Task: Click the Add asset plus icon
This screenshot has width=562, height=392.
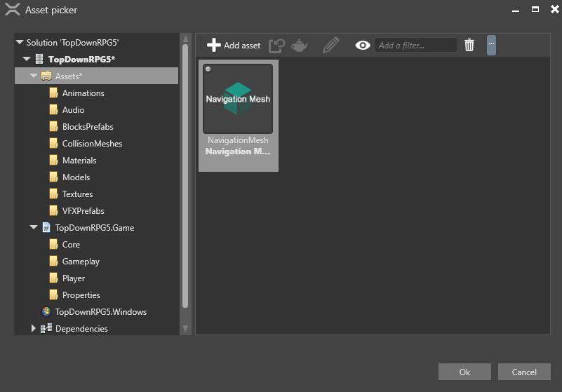Action: [214, 45]
